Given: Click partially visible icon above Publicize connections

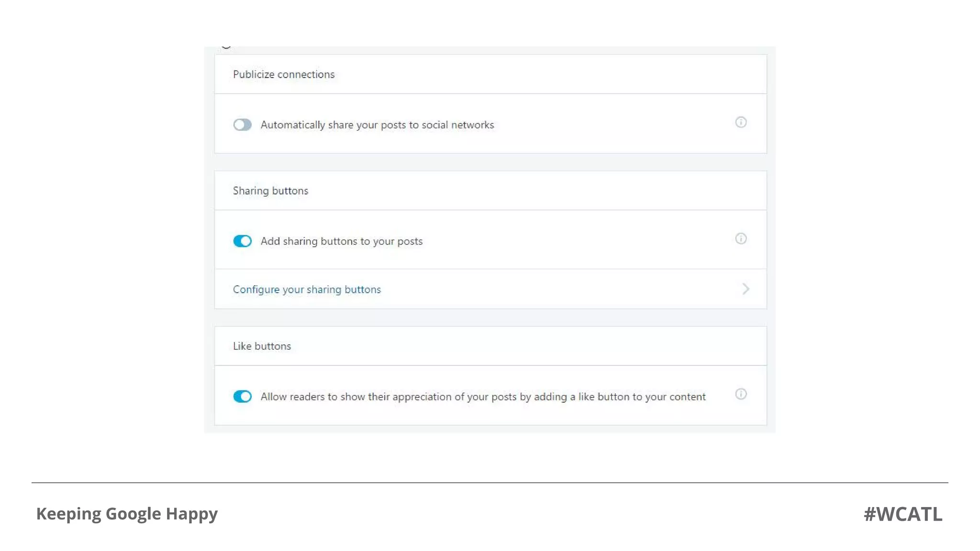Looking at the screenshot, I should coord(226,47).
